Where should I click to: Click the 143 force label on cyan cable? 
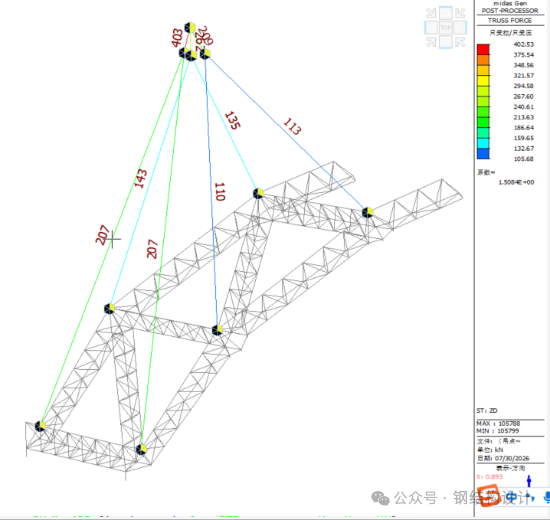click(x=141, y=179)
